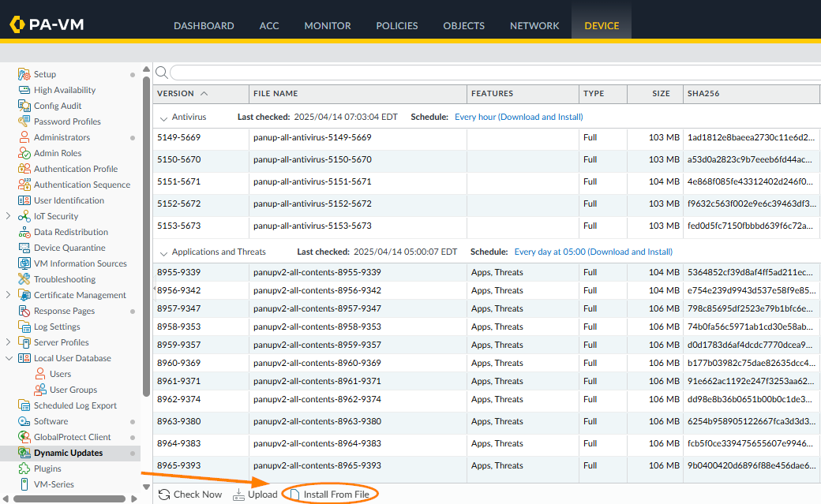Click the PA-VM logo
The height and width of the screenshot is (504, 821).
(47, 24)
